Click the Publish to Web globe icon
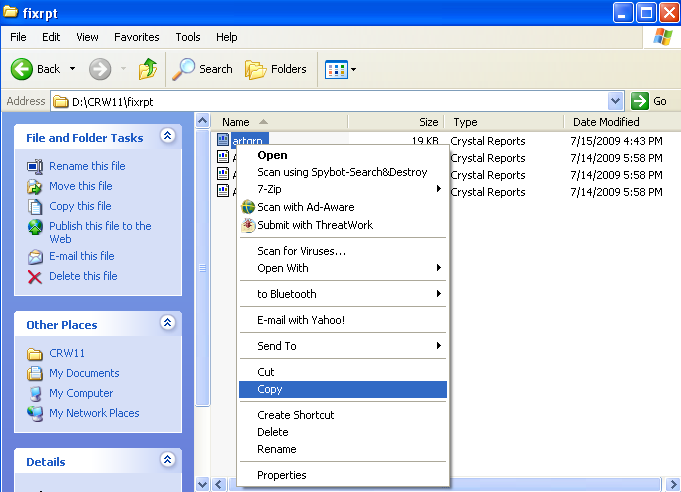681x492 pixels. click(35, 227)
